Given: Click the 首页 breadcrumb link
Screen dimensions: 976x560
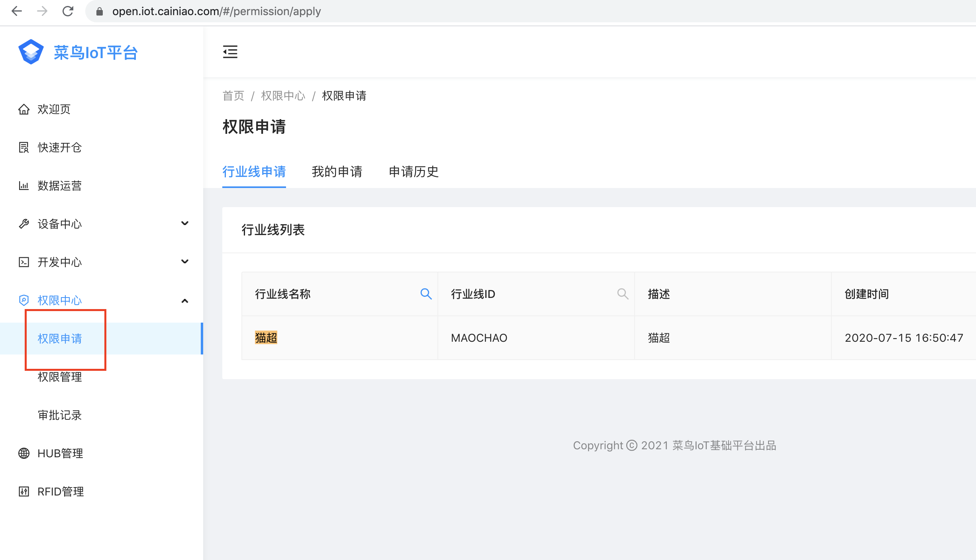Looking at the screenshot, I should (233, 96).
